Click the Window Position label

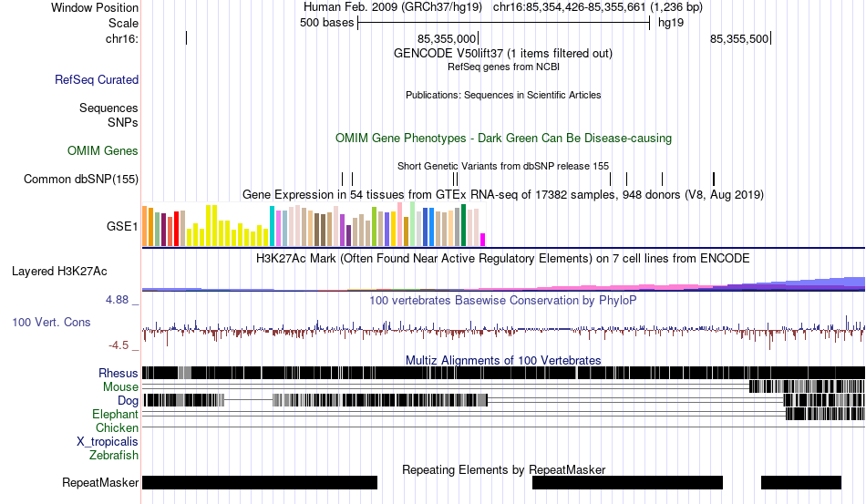95,7
